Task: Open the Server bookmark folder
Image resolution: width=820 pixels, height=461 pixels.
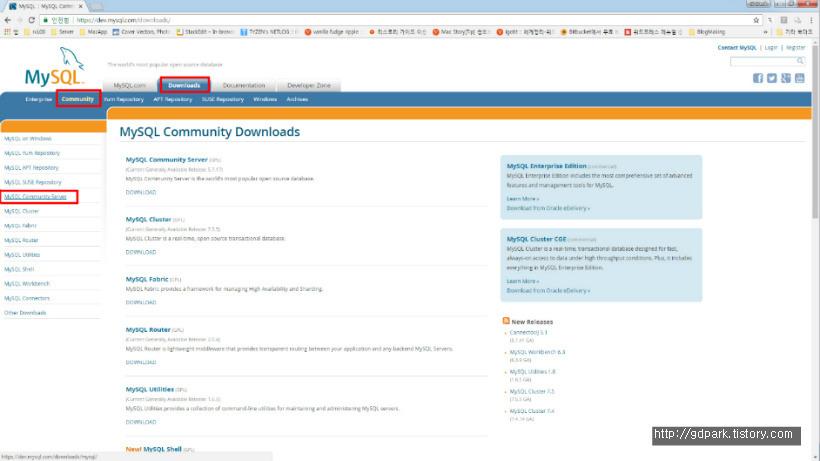Action: [63, 32]
